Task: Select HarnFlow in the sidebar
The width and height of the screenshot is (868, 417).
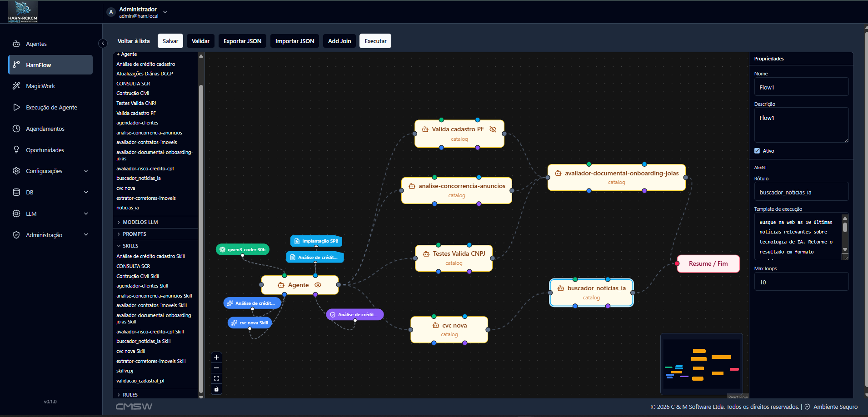Action: [x=50, y=65]
